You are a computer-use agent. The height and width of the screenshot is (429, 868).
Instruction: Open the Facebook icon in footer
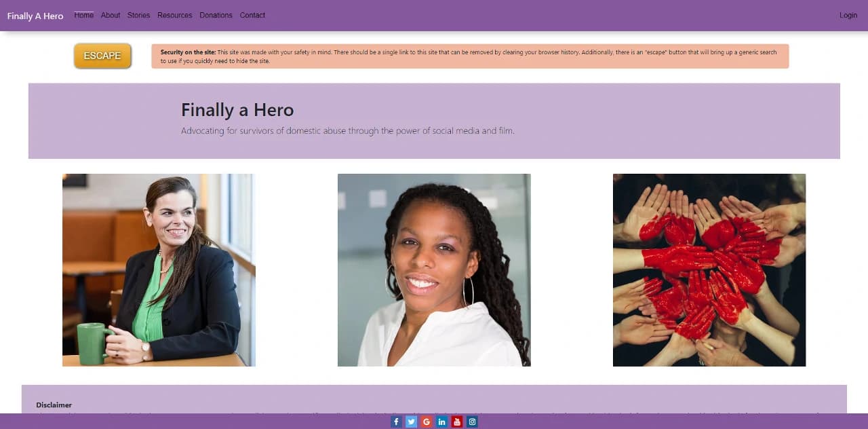[x=396, y=422]
